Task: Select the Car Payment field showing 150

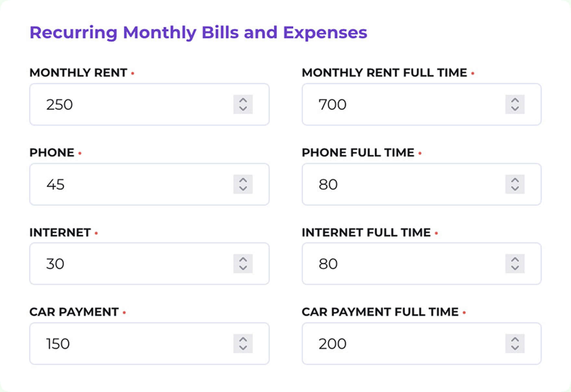Action: coord(130,344)
